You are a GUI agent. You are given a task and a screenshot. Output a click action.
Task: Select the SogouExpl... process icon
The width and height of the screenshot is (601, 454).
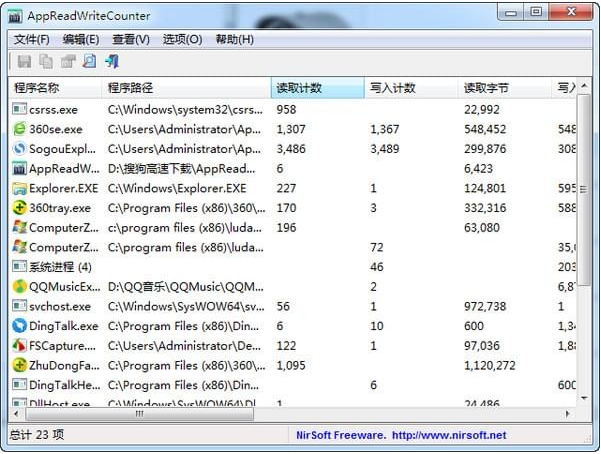click(19, 148)
